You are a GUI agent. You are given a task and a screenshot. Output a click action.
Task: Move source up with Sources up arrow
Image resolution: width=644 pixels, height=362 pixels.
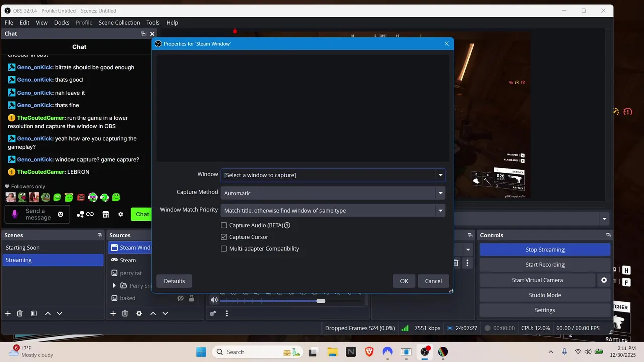tap(153, 313)
